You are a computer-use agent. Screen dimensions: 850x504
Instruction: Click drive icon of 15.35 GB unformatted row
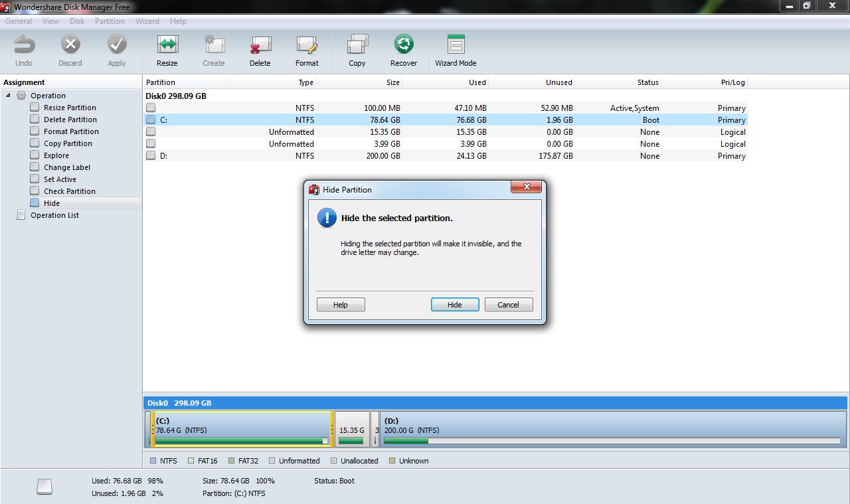tap(151, 132)
